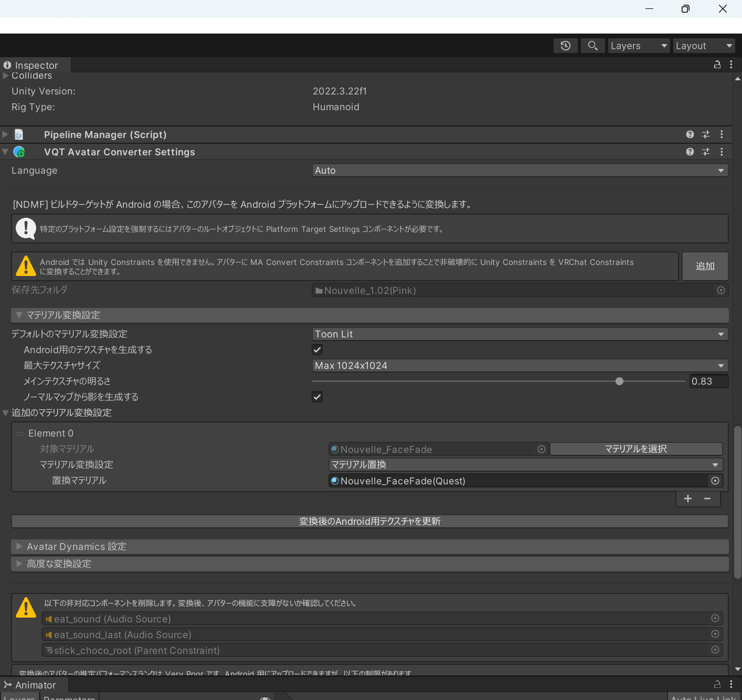Click the plus icon to add element
742x700 pixels.
click(x=687, y=499)
